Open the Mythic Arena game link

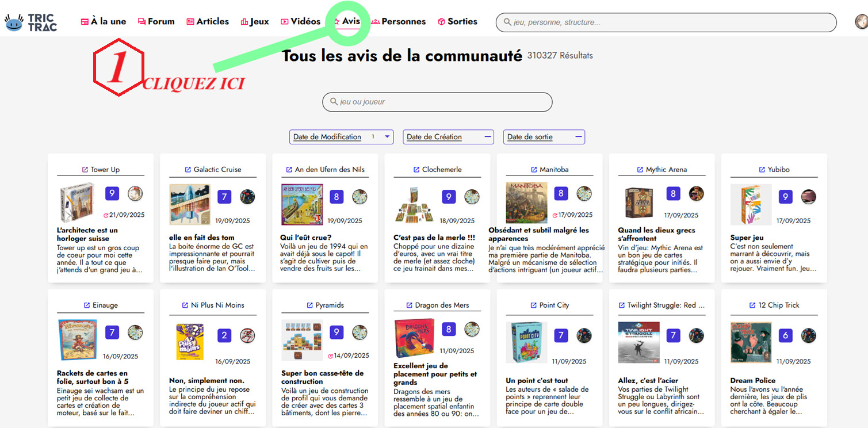click(x=661, y=170)
